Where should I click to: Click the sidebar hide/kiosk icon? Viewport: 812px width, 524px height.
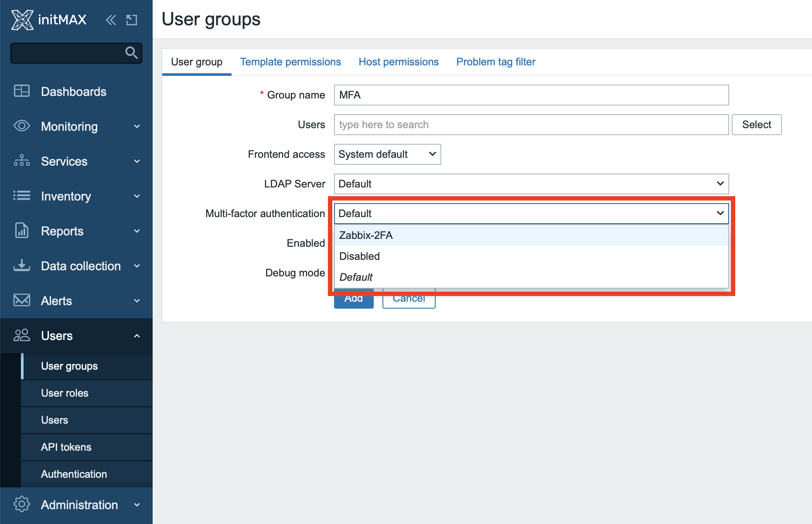tap(132, 20)
